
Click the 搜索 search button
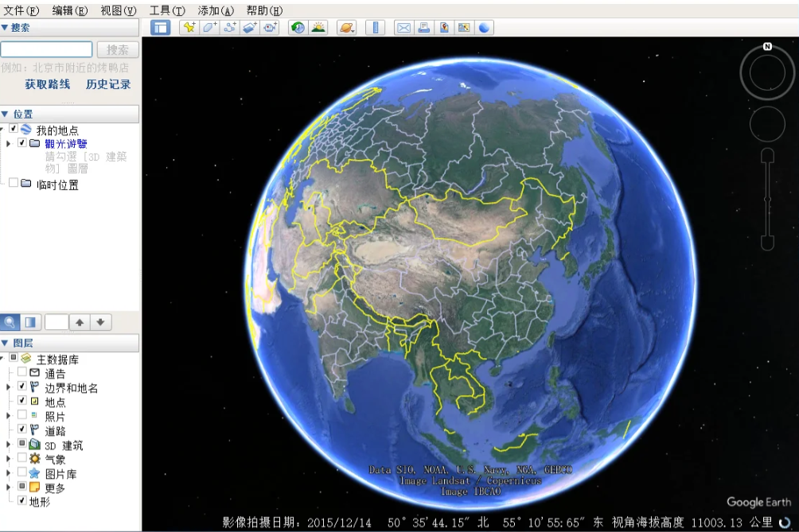click(x=118, y=50)
